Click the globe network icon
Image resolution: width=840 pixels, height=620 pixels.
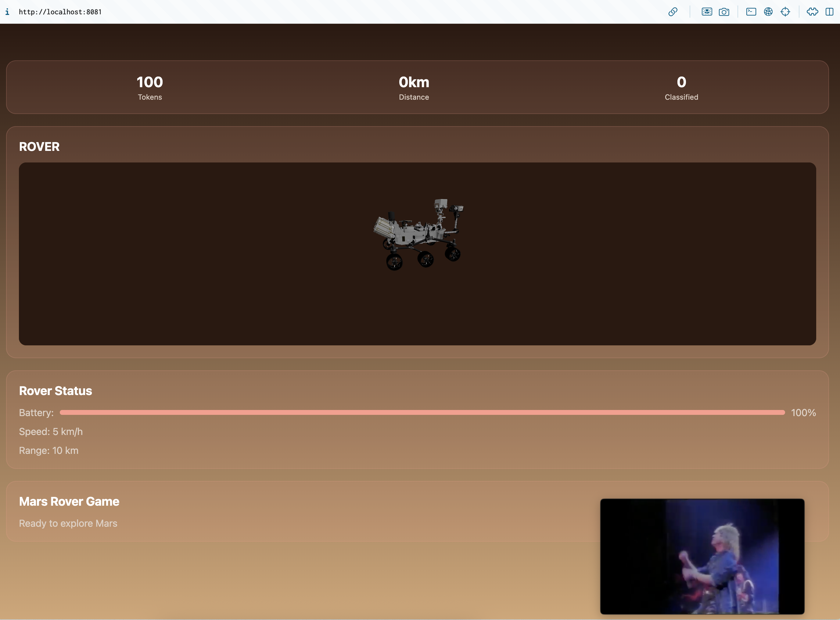(x=768, y=12)
